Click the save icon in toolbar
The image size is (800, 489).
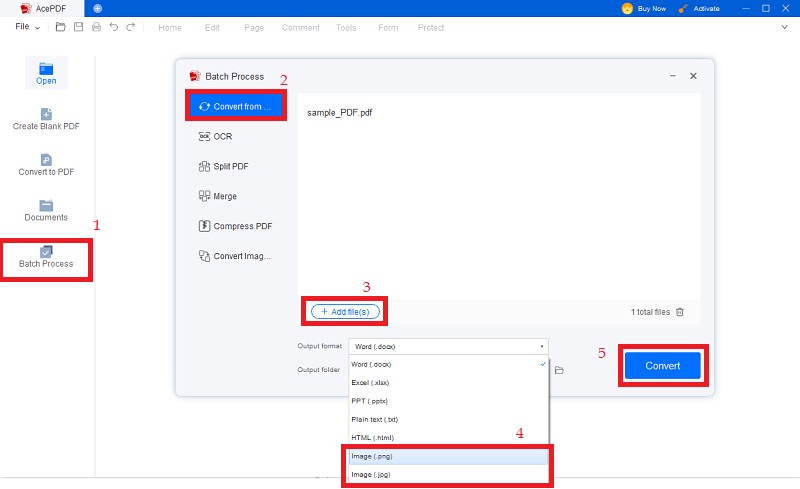point(78,27)
